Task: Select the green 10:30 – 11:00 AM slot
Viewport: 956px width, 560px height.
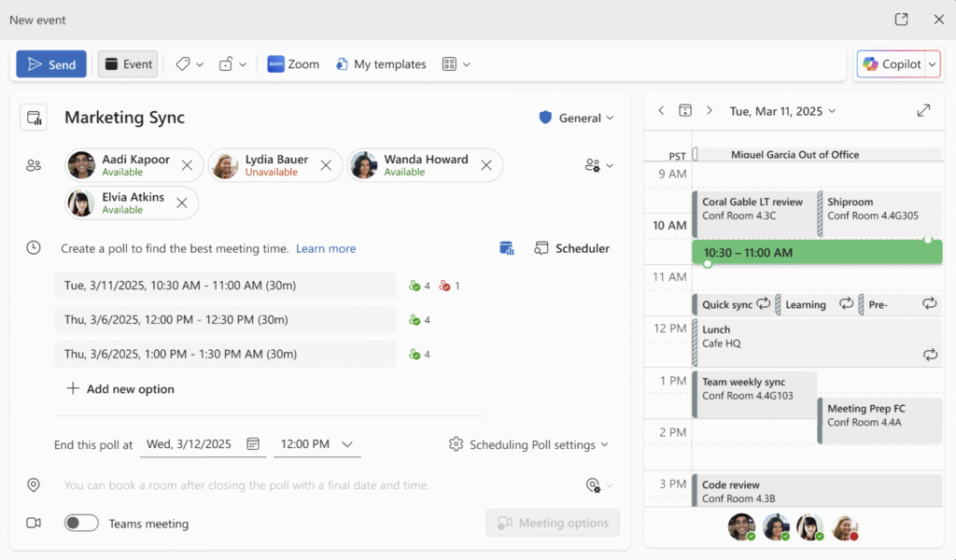Action: tap(817, 253)
